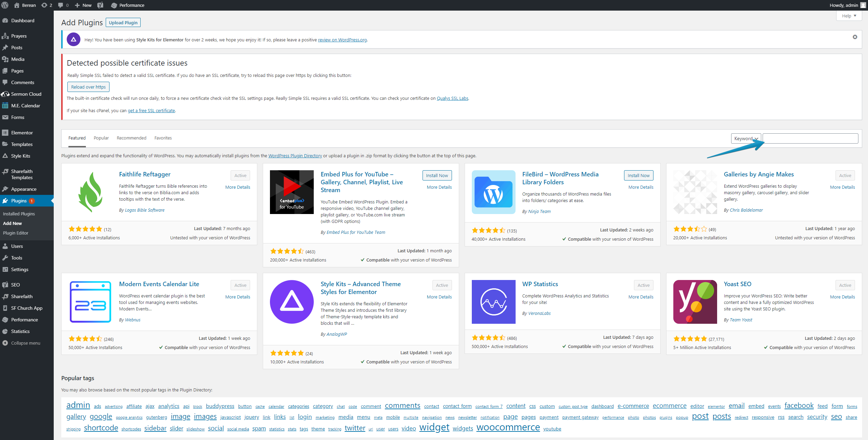The image size is (868, 440).
Task: View More Details for Yoast SEO
Action: click(x=842, y=297)
